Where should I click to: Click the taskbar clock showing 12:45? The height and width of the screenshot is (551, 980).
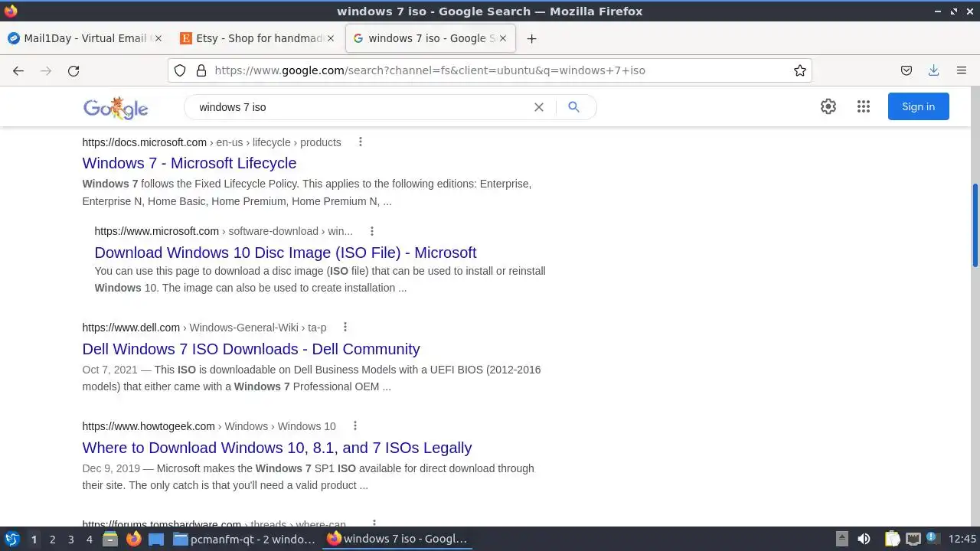pos(962,539)
